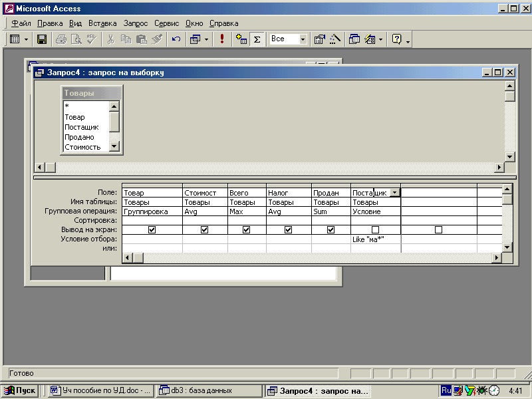This screenshot has width=532, height=399.
Task: Open the Properties icon
Action: pos(320,39)
